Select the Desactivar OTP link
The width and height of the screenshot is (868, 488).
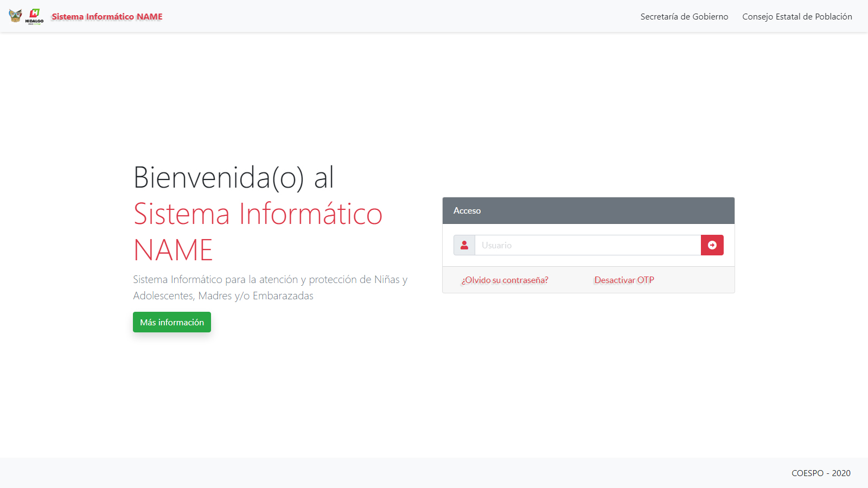pyautogui.click(x=624, y=280)
